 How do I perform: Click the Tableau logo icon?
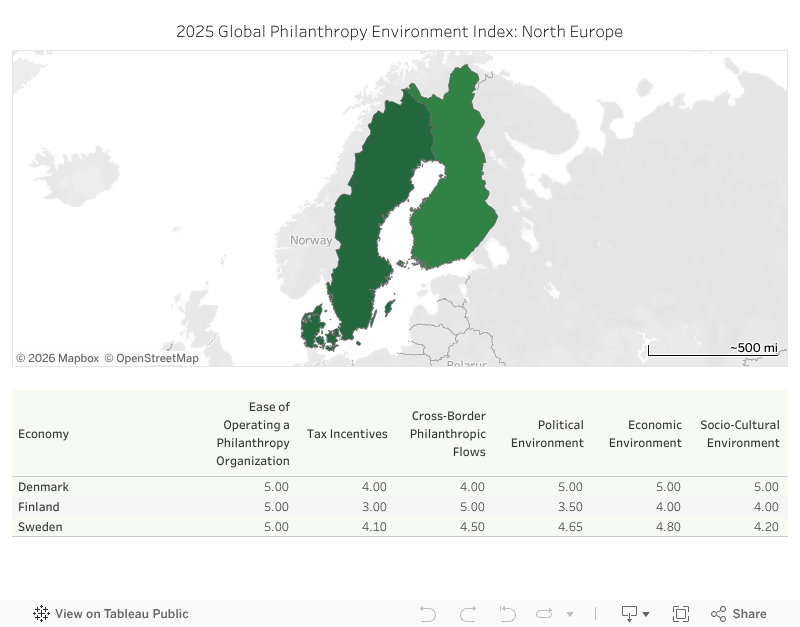[x=41, y=614]
